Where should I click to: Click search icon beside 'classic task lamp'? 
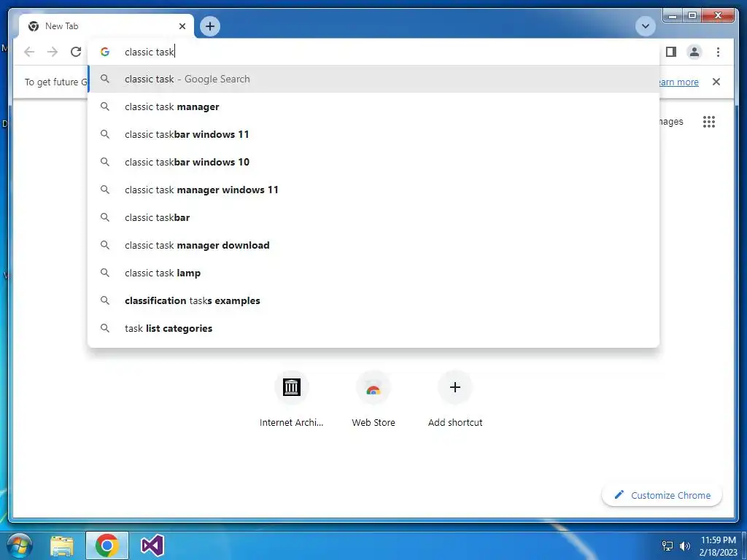point(105,273)
